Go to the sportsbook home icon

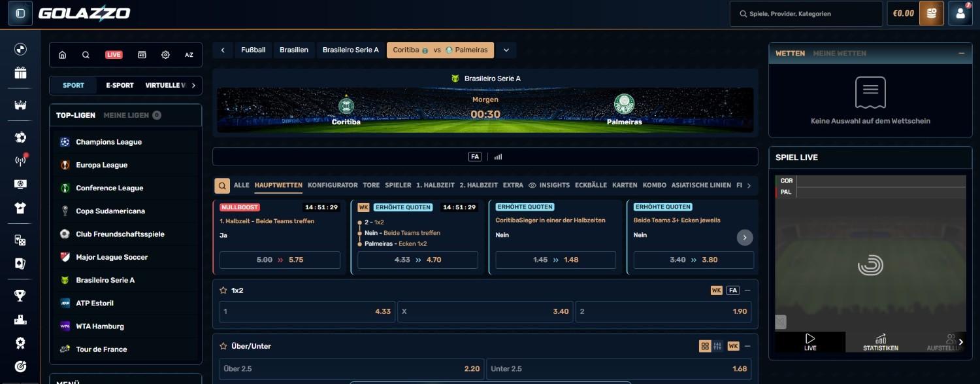click(x=63, y=55)
